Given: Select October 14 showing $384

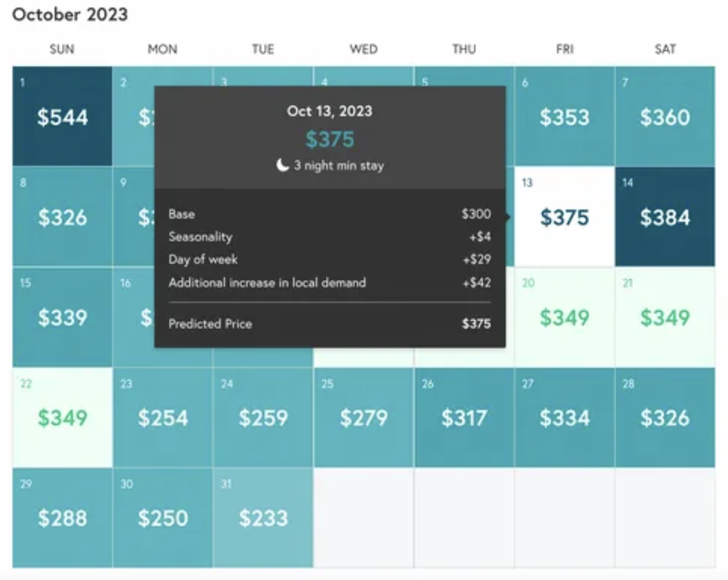Looking at the screenshot, I should click(666, 218).
